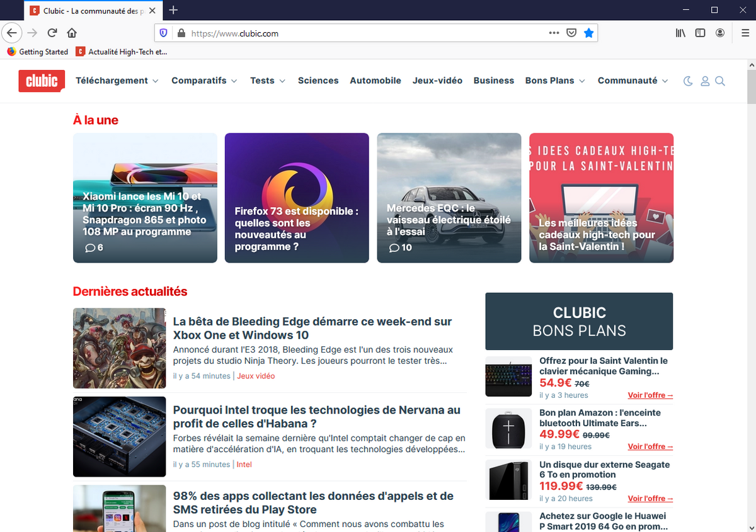Viewport: 756px width, 532px height.
Task: Open the Seagate 6 To disk deal
Action: point(604,470)
